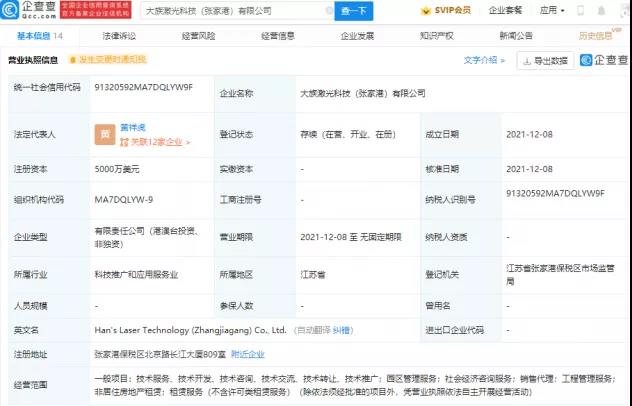Switch to the 经营信息 tab

(278, 36)
